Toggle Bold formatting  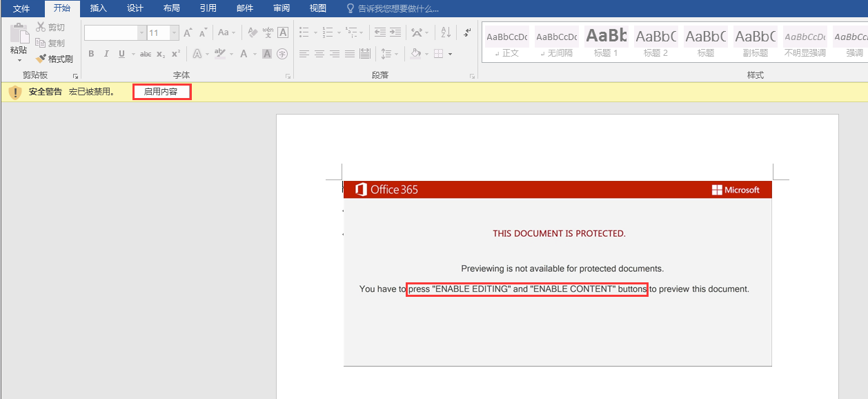(91, 54)
